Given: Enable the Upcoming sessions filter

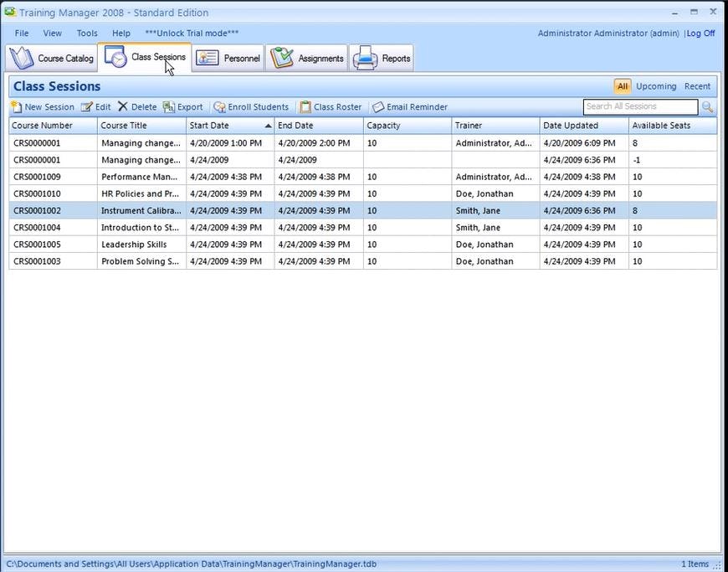Looking at the screenshot, I should [x=656, y=85].
